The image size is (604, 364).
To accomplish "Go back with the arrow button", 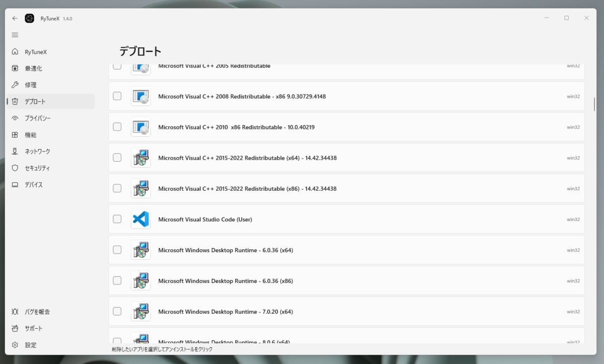I will 15,18.
